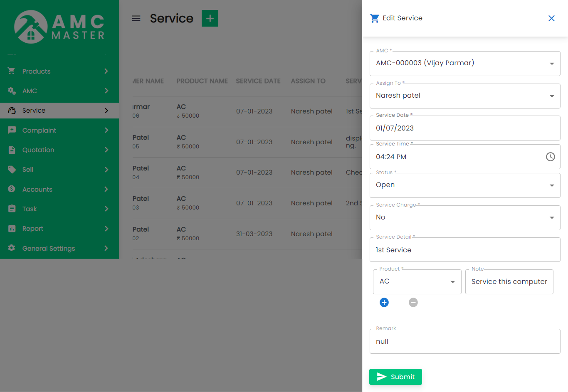Click the Remark text field
Image resolution: width=568 pixels, height=392 pixels.
click(464, 341)
